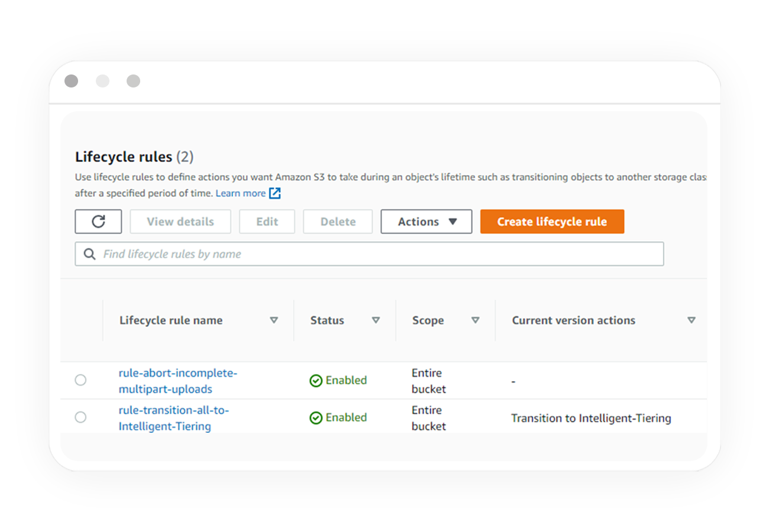Click the Lifecycle rule name column header

point(171,320)
